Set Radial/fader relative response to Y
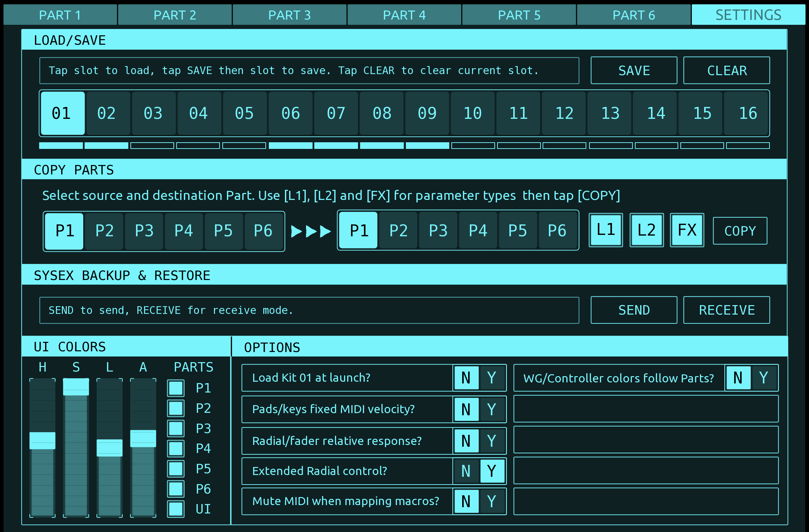 [492, 441]
